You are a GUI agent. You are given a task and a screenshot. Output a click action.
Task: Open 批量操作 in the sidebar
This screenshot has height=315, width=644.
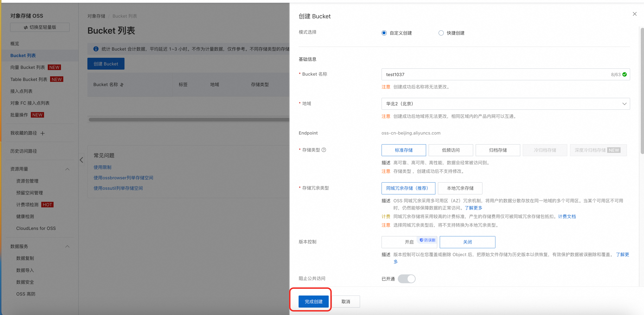click(x=19, y=115)
